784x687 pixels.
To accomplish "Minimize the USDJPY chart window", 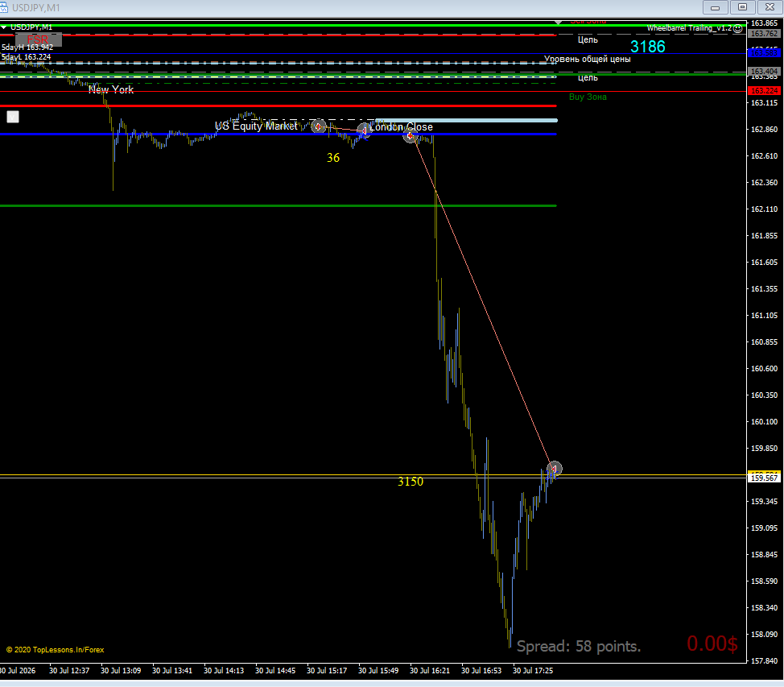I will pyautogui.click(x=715, y=7).
